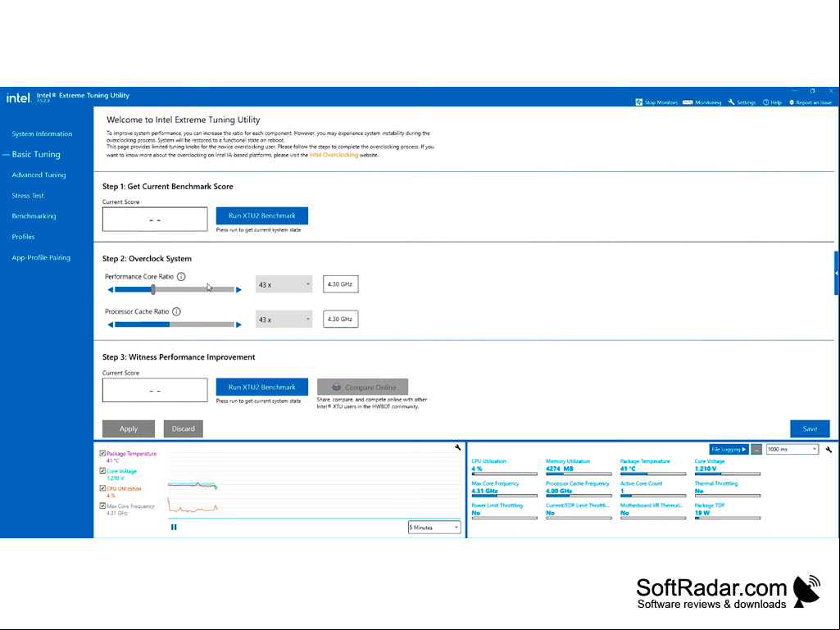Click Package Temperature 41 °C monitor value
This screenshot has width=840, height=630.
pyautogui.click(x=628, y=469)
